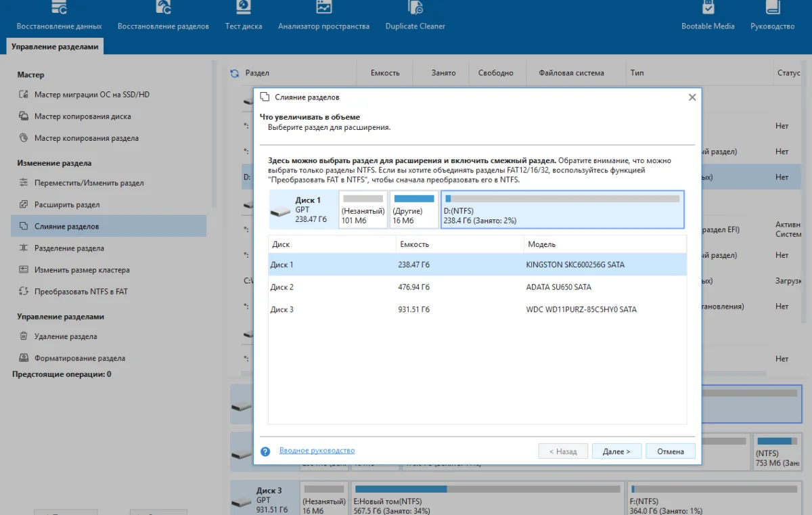Open Bootable Media builder
The image size is (812, 515).
(708, 16)
